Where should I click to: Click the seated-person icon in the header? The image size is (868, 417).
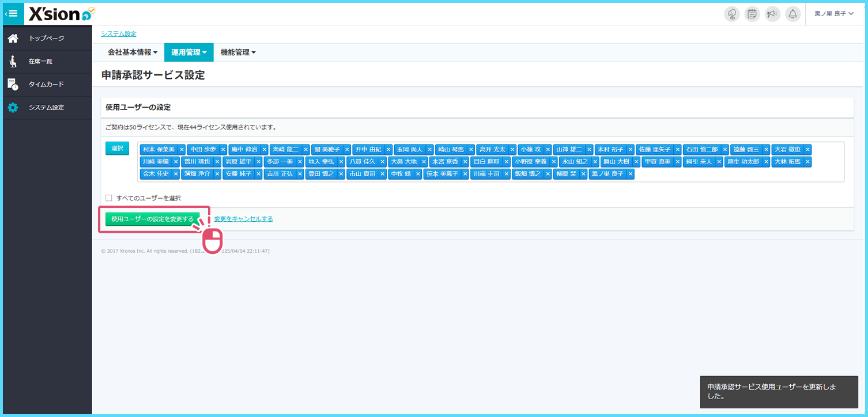[x=731, y=14]
